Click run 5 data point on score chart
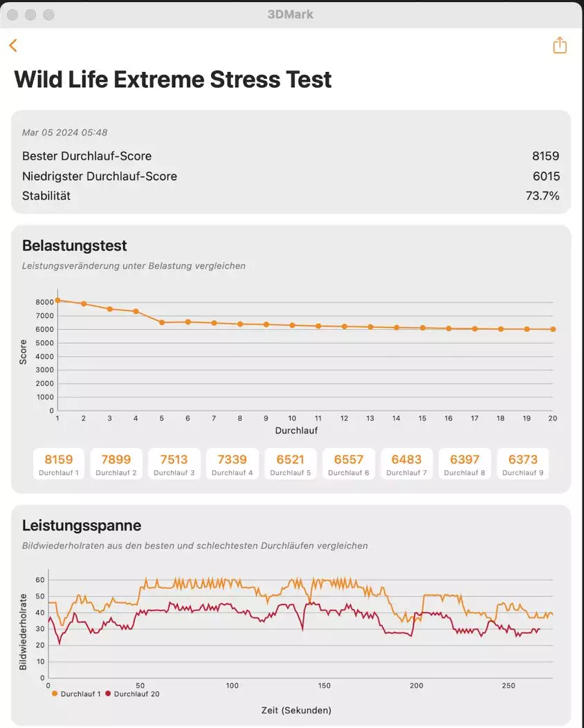Image resolution: width=584 pixels, height=728 pixels. pos(162,322)
